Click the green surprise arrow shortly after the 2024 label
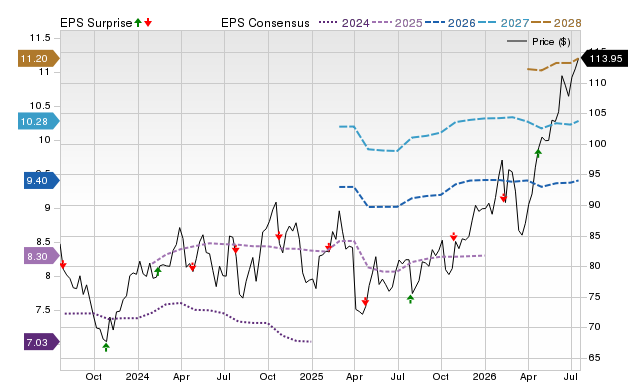Screen dimensions: 640x382 tap(158, 271)
